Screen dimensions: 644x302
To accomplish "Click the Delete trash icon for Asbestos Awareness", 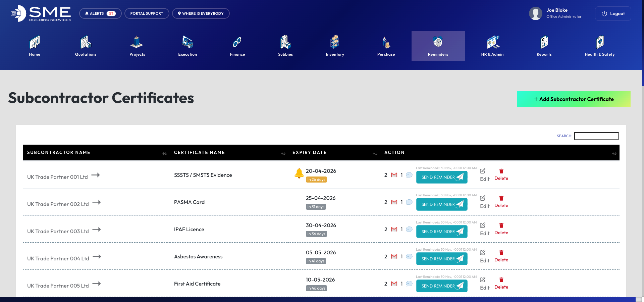I will click(501, 253).
